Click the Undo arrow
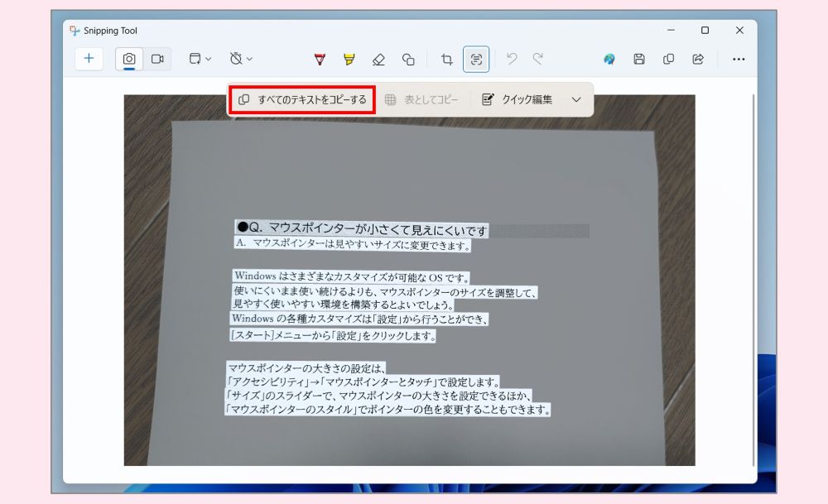Screen dimensions: 828x504 (x=511, y=59)
